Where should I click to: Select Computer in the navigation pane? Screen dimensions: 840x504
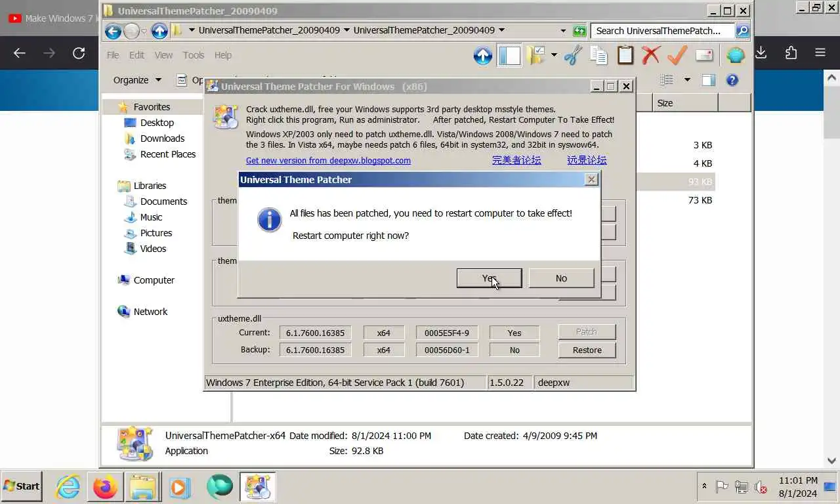(x=154, y=280)
